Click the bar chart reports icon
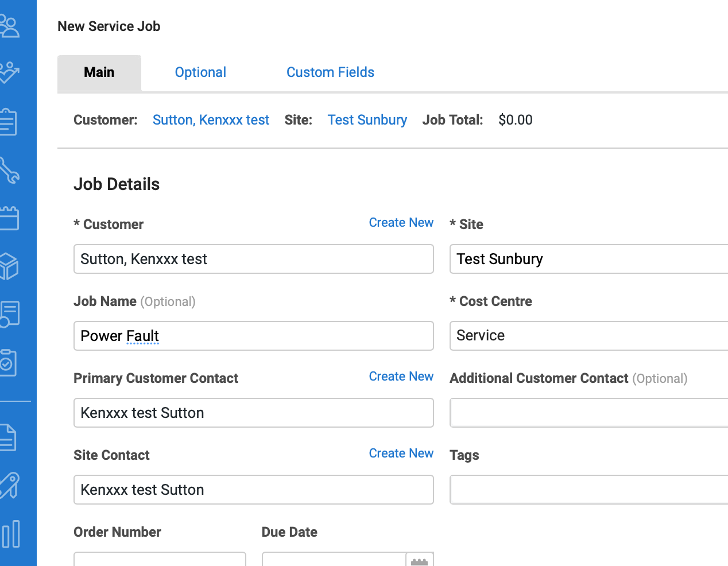This screenshot has width=728, height=566. pyautogui.click(x=11, y=534)
